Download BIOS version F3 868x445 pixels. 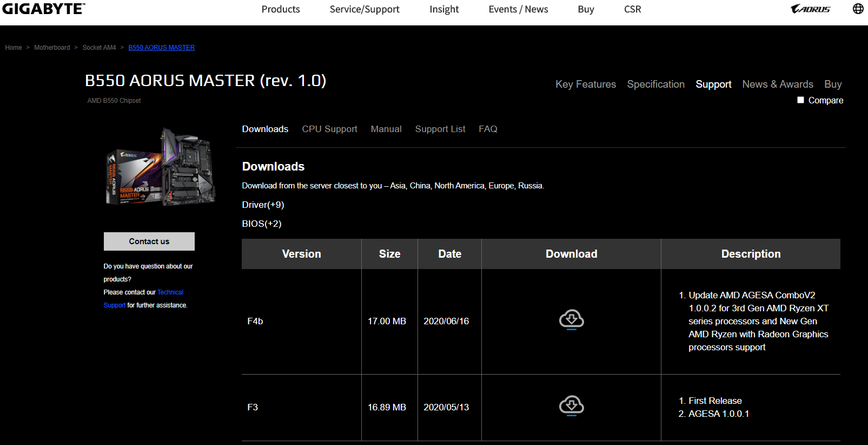point(571,405)
